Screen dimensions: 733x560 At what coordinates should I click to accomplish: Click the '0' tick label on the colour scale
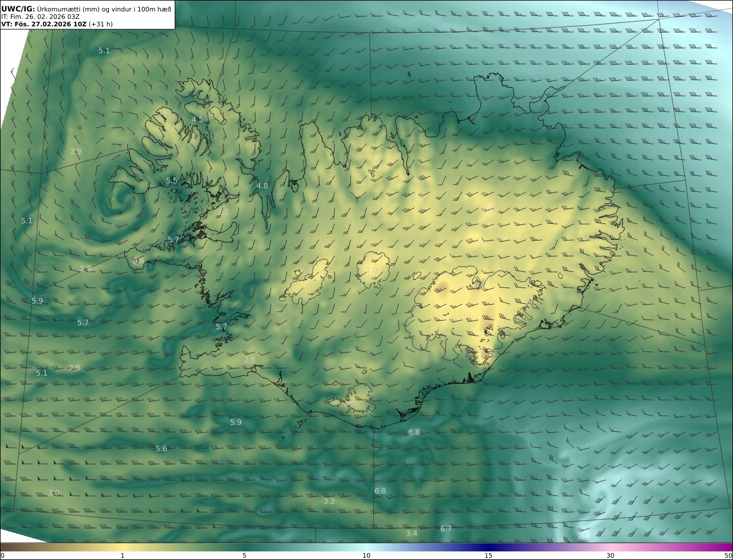(x=2, y=555)
